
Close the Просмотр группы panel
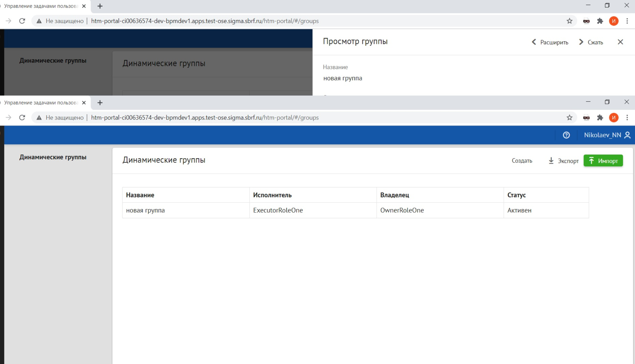pos(621,42)
